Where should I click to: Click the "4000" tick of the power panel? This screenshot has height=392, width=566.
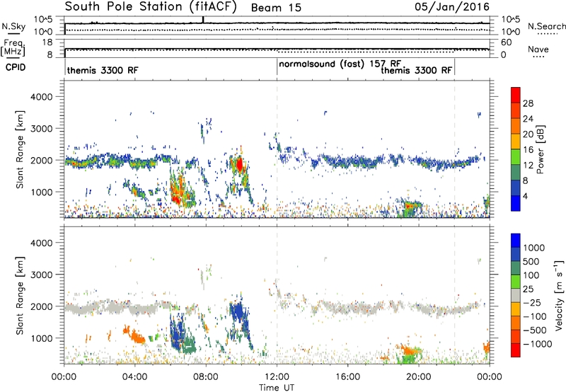42,97
